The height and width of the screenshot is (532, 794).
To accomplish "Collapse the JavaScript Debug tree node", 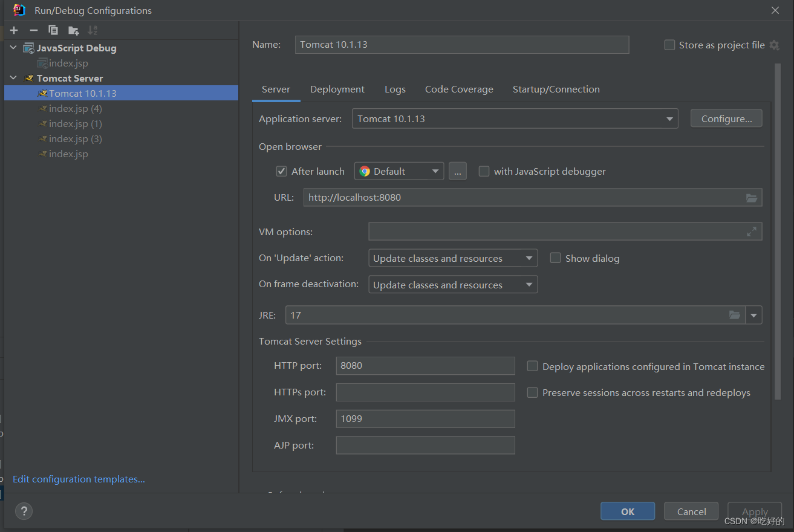I will click(14, 48).
